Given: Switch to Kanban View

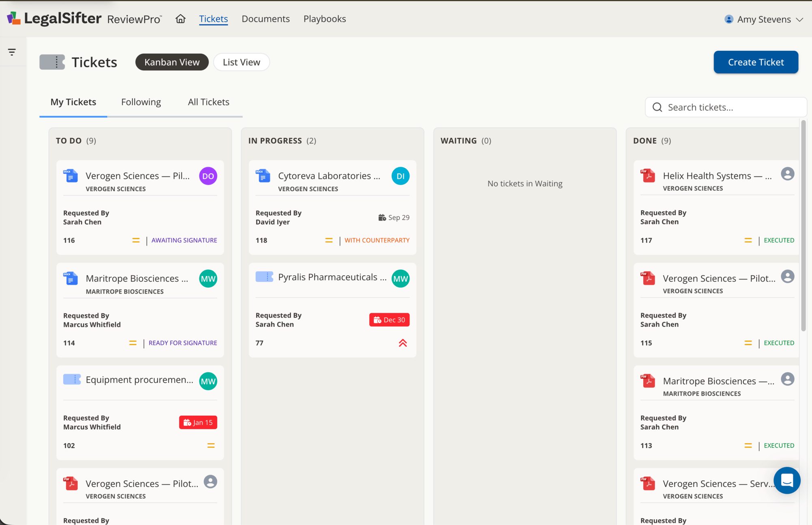Looking at the screenshot, I should coord(172,62).
